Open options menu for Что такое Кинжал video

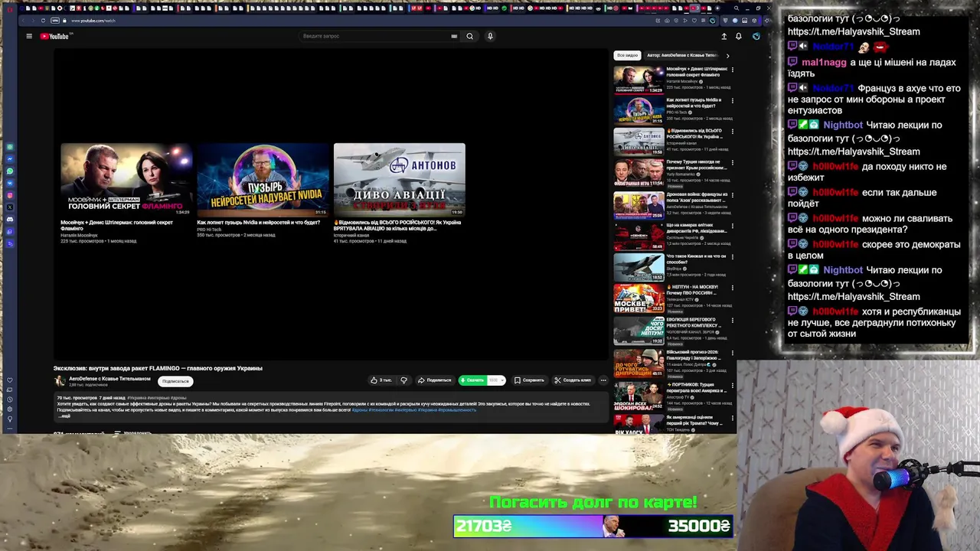click(x=732, y=256)
